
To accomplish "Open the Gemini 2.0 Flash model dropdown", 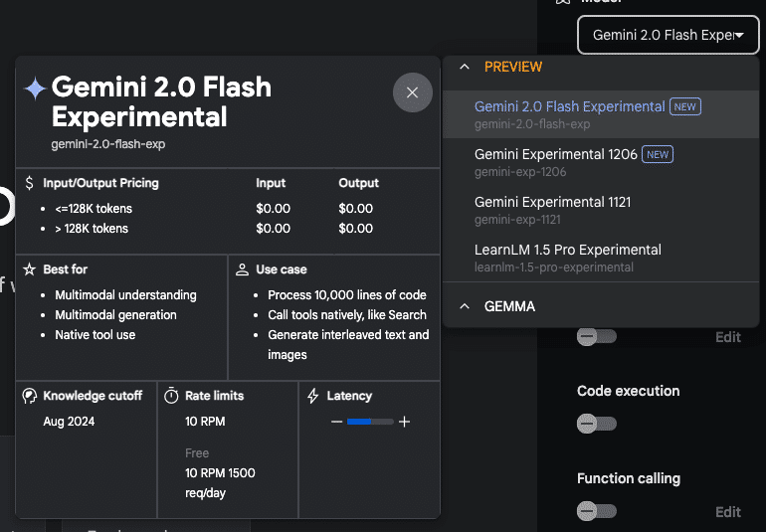I will click(x=668, y=35).
